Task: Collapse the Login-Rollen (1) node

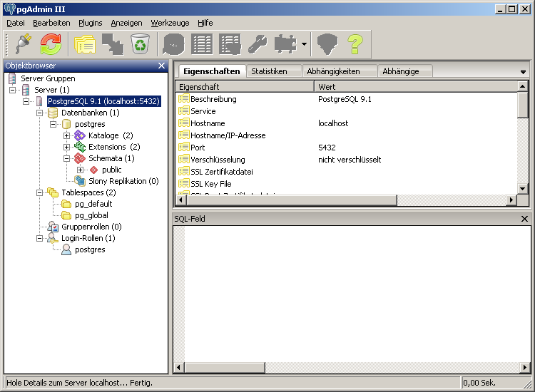Action: point(39,238)
